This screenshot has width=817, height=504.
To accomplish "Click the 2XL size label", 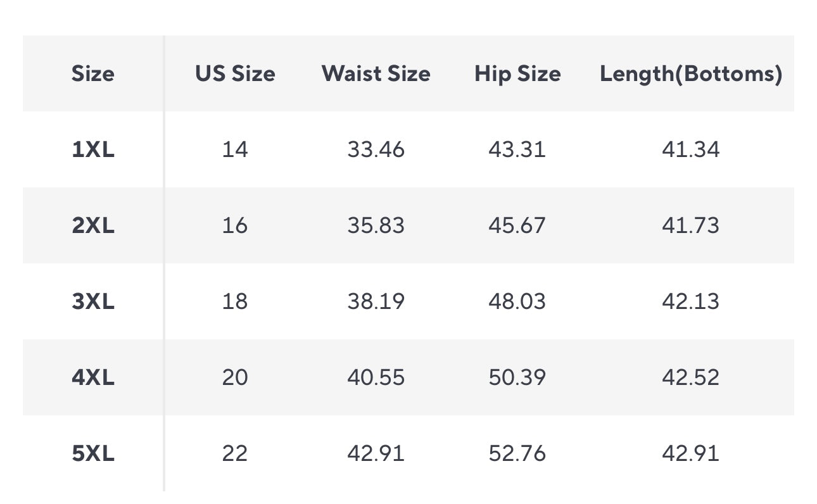I will tap(93, 226).
